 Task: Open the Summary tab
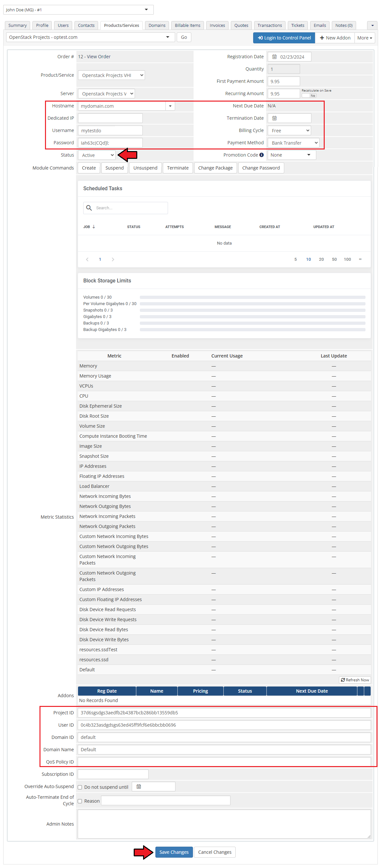tap(17, 25)
